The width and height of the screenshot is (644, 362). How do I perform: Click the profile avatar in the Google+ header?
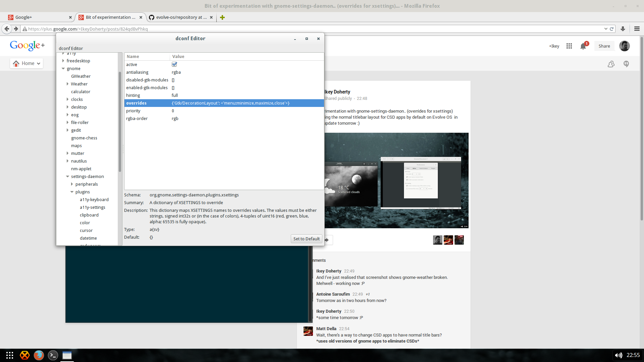click(x=625, y=46)
